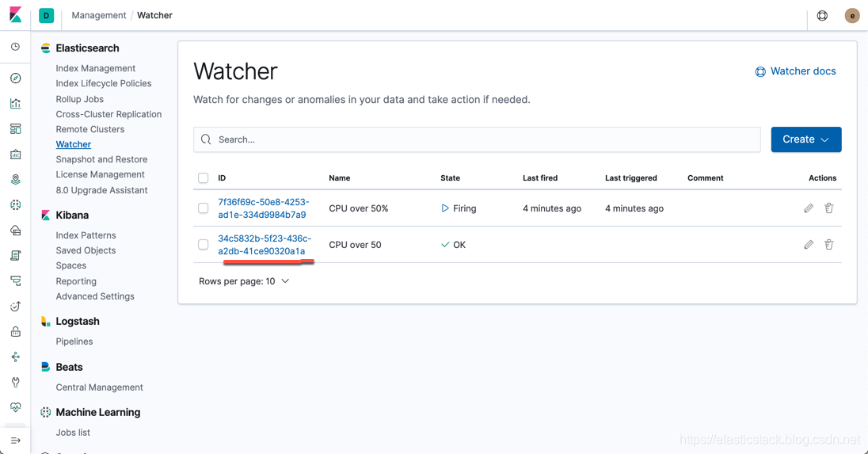Open watch 34c5832b-5f23-436c ID link

[x=265, y=245]
